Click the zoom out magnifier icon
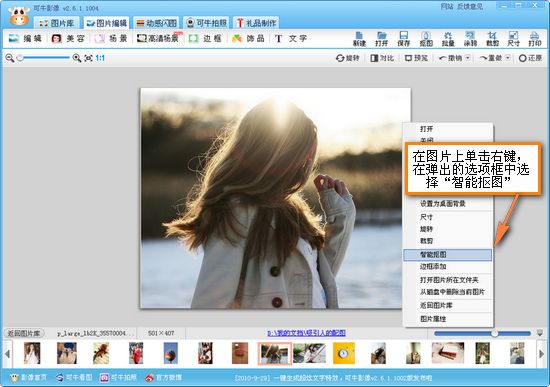The width and height of the screenshot is (550, 387). (9, 58)
